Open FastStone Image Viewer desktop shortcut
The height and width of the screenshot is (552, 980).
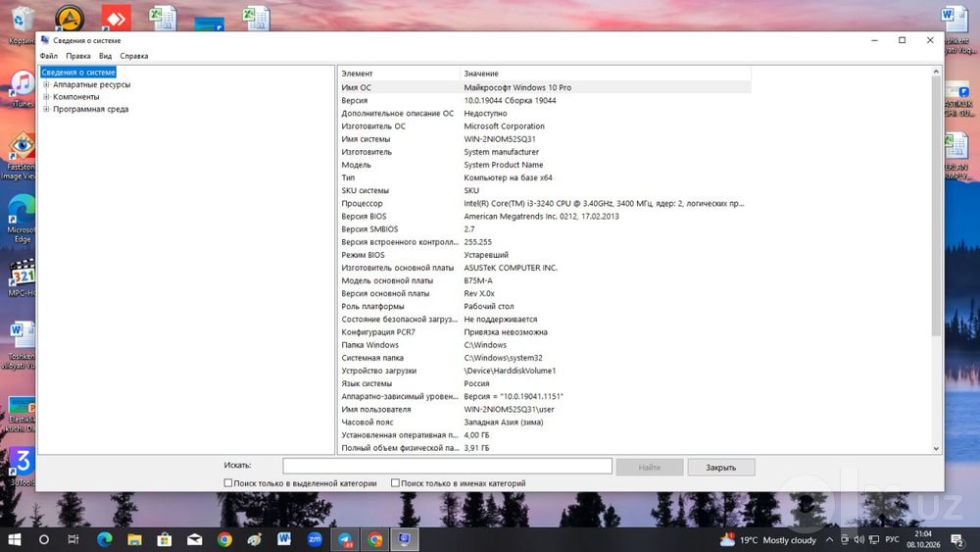(20, 156)
